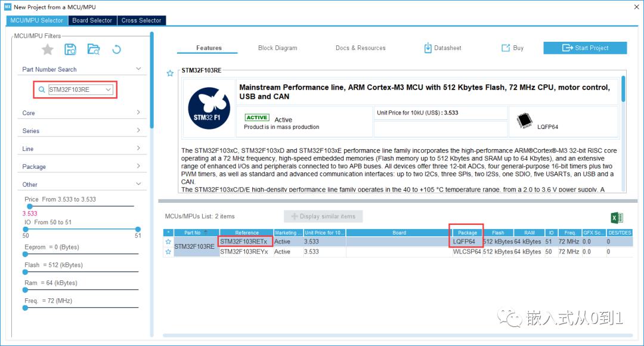Star the STM32F103RE feature panel as favorite
Viewport: 644px width, 346px height.
(x=170, y=73)
